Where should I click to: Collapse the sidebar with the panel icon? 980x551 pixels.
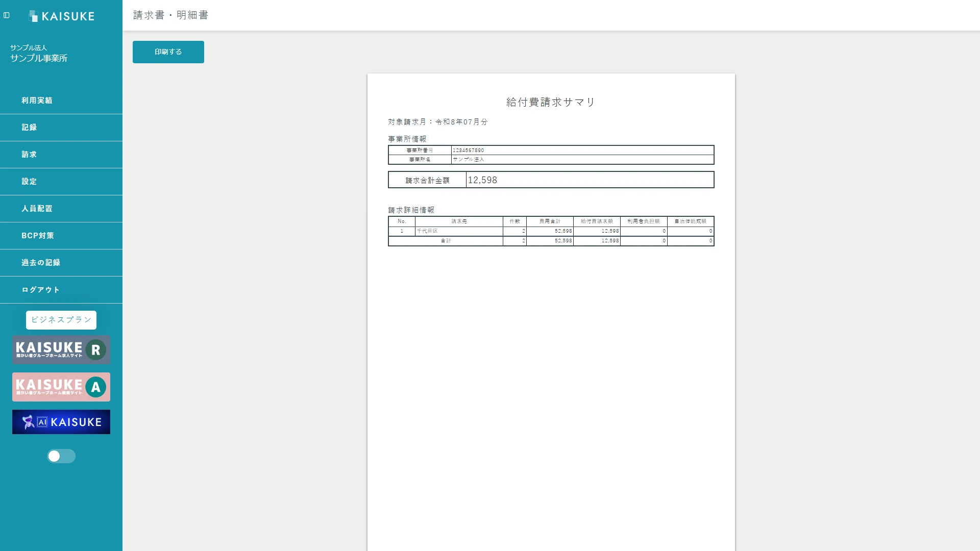[7, 15]
